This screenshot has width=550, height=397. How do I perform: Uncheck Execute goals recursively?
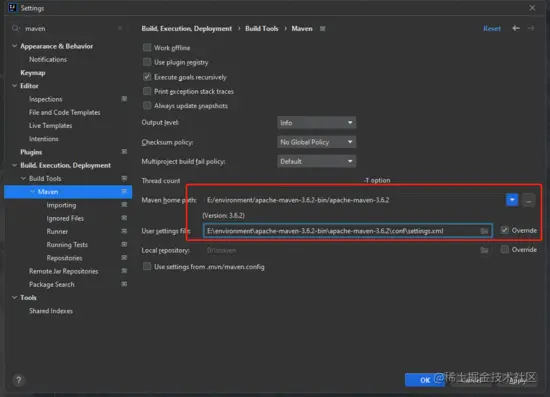click(x=147, y=77)
